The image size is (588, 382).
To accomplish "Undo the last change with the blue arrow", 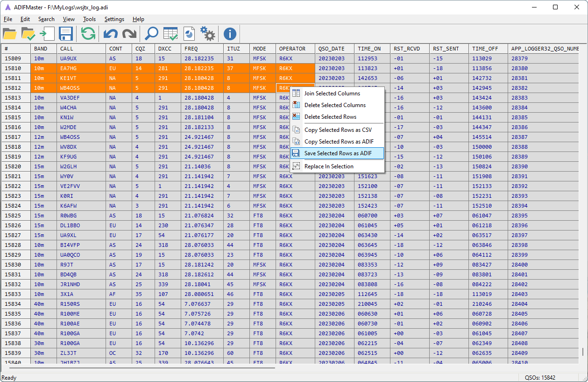I will pyautogui.click(x=110, y=34).
